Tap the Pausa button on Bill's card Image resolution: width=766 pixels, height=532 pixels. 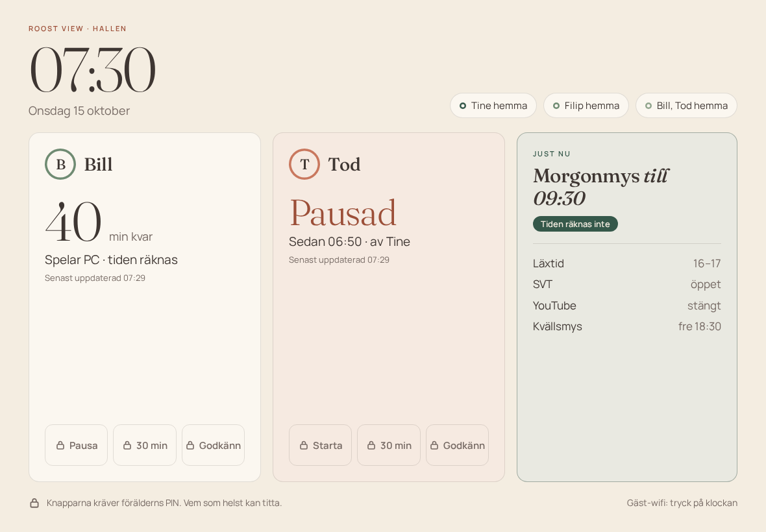(76, 445)
